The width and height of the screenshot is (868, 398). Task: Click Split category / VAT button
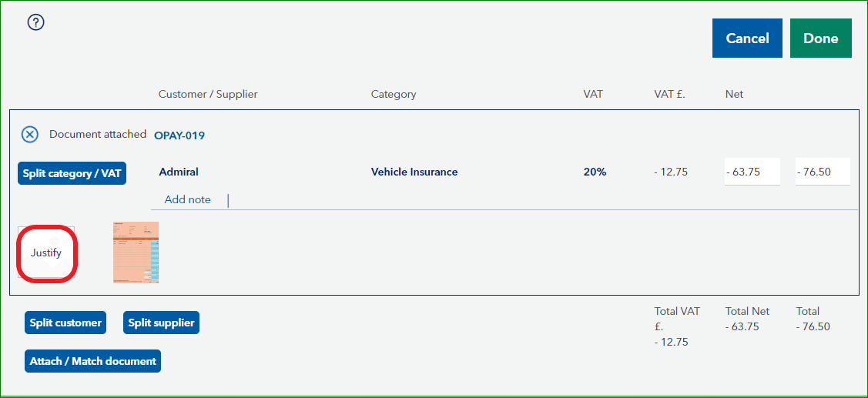tap(72, 173)
